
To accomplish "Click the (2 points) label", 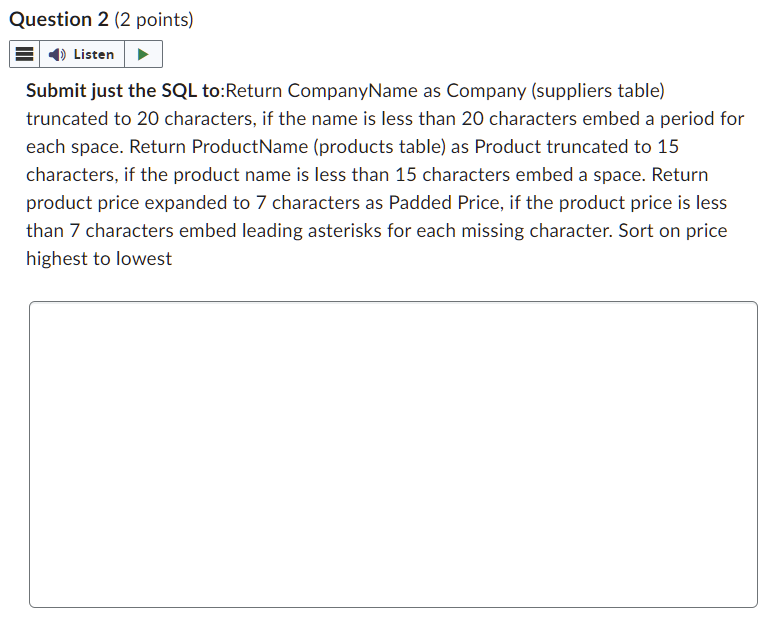I will tap(154, 20).
